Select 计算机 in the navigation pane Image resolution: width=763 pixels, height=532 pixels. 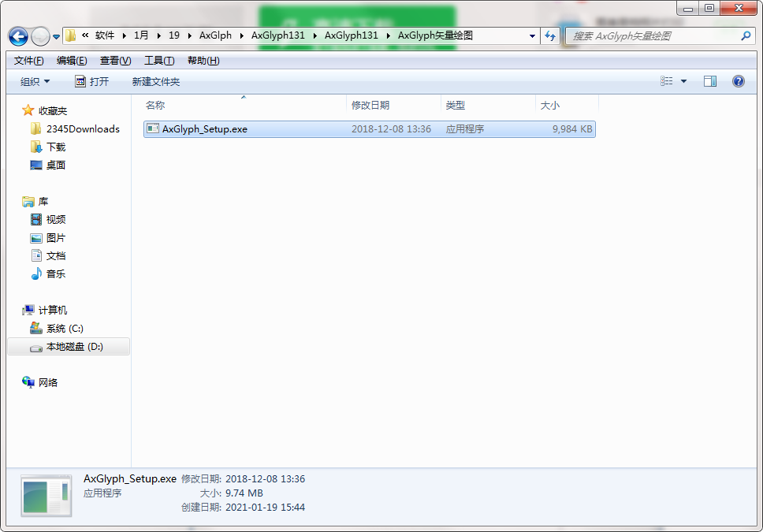click(53, 310)
